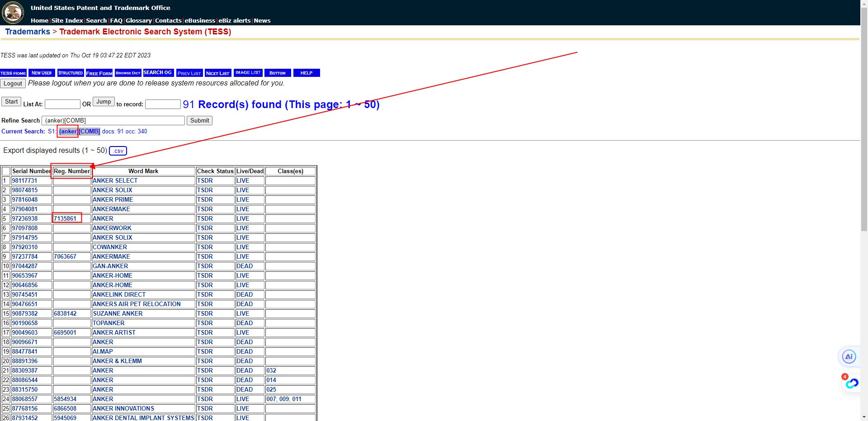Open the Free Form search button

pos(99,73)
